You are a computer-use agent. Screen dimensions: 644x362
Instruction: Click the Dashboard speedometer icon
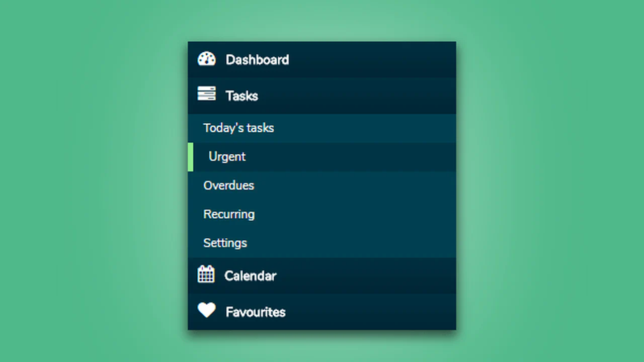click(206, 59)
